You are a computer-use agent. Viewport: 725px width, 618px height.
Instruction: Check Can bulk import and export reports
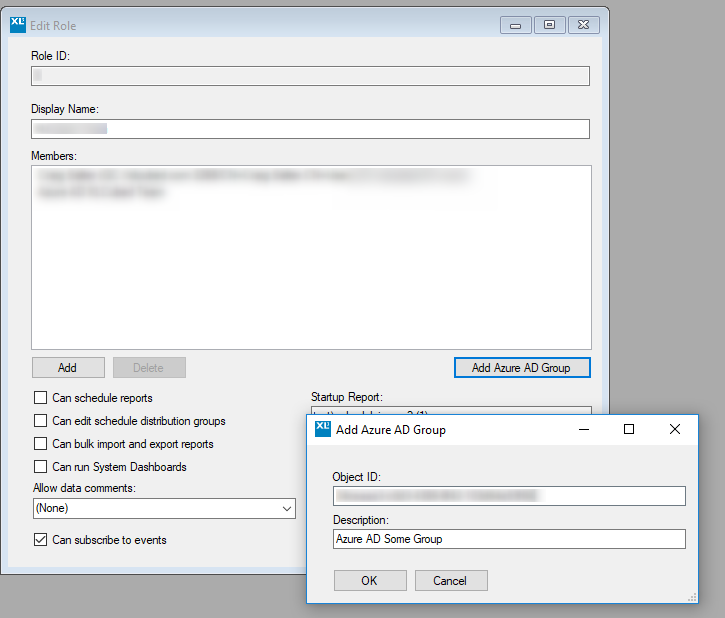pos(41,444)
